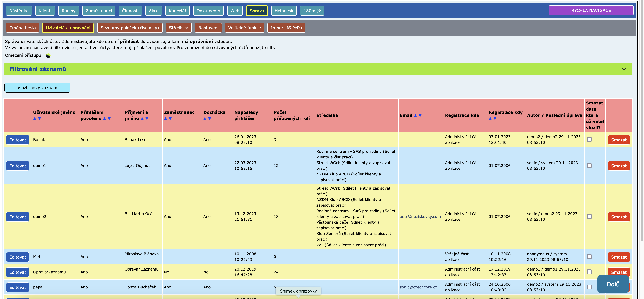644x299 pixels.
Task: Sort Uživatelské jméno column descending arrow
Action: click(39, 119)
